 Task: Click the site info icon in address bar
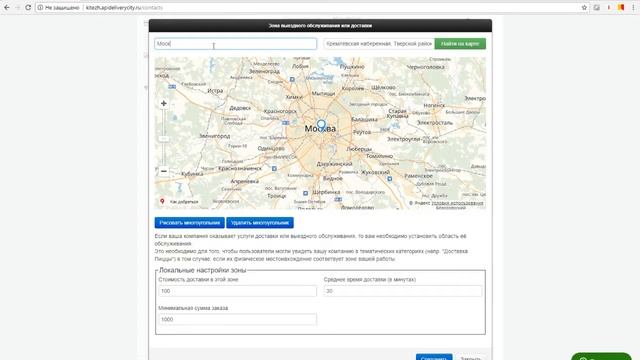[40, 7]
